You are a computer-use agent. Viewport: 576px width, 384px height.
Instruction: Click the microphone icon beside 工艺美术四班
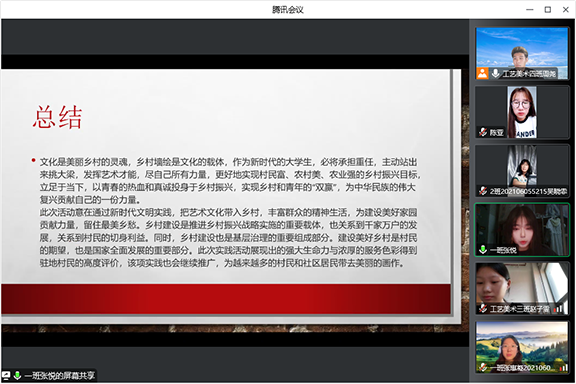point(496,73)
